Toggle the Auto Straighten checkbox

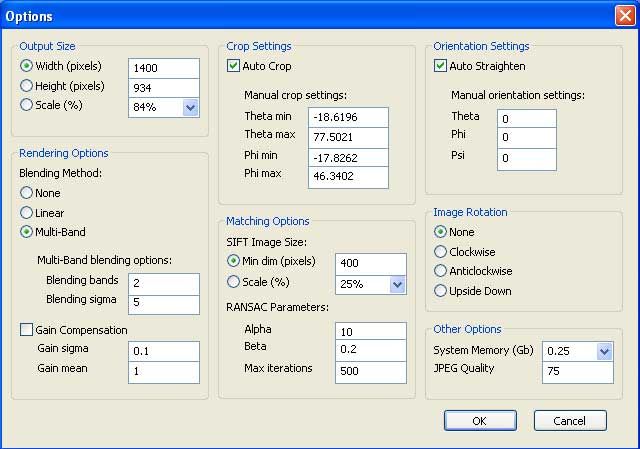click(441, 66)
